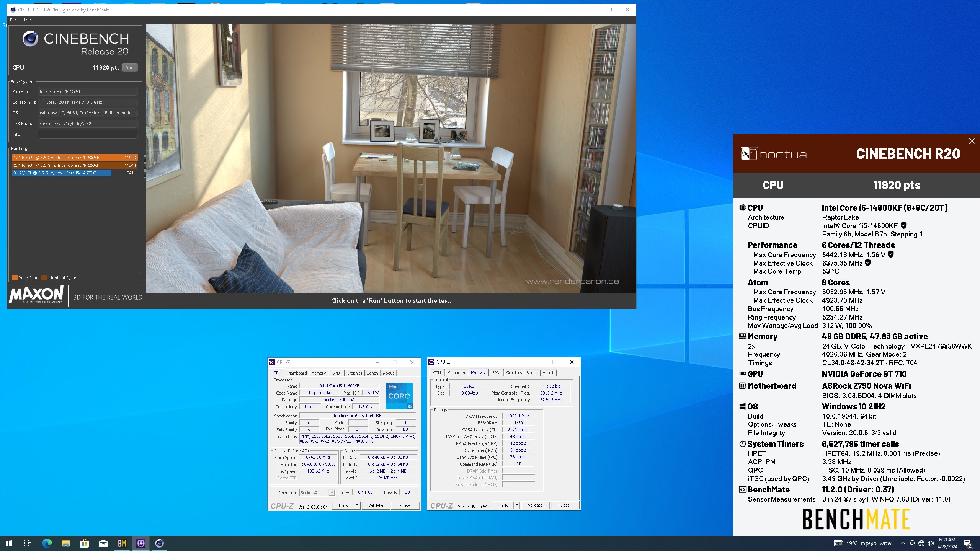Click Validate in the CPU-tab CPU-Z window

point(376,505)
